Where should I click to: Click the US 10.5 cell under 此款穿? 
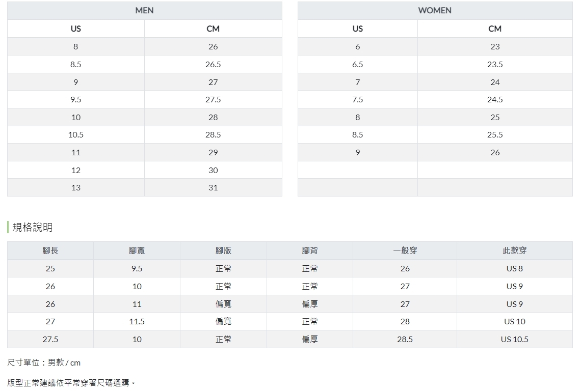(515, 340)
